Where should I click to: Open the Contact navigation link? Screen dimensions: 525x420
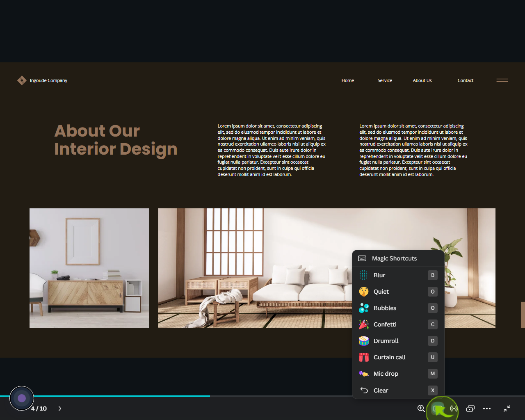click(x=466, y=80)
